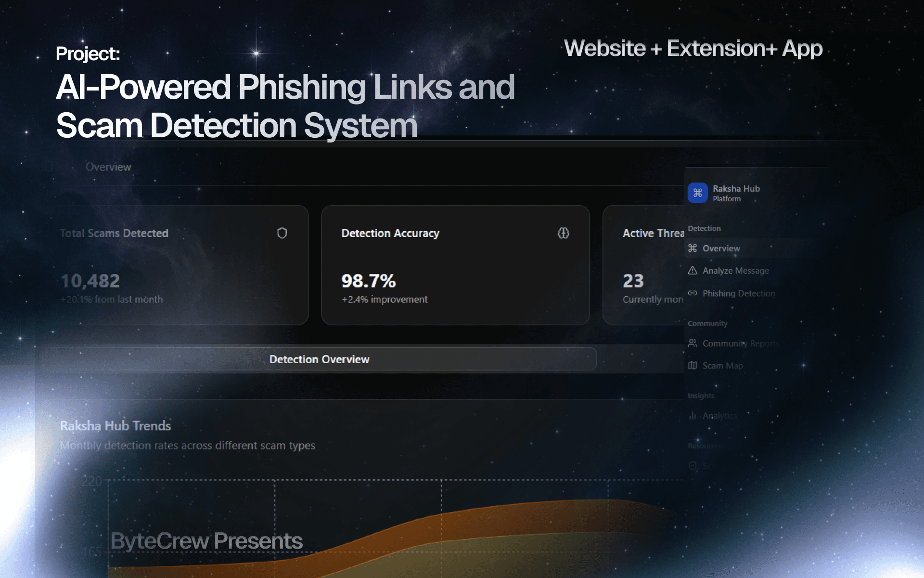Viewport: 924px width, 578px height.
Task: Open Community Reports from sidebar
Action: tap(740, 343)
